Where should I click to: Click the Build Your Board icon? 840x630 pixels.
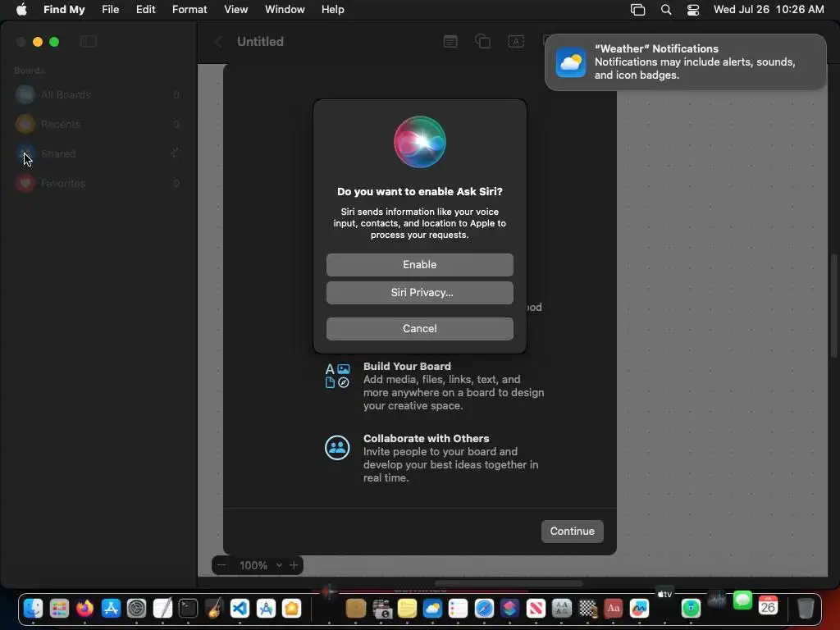(337, 376)
